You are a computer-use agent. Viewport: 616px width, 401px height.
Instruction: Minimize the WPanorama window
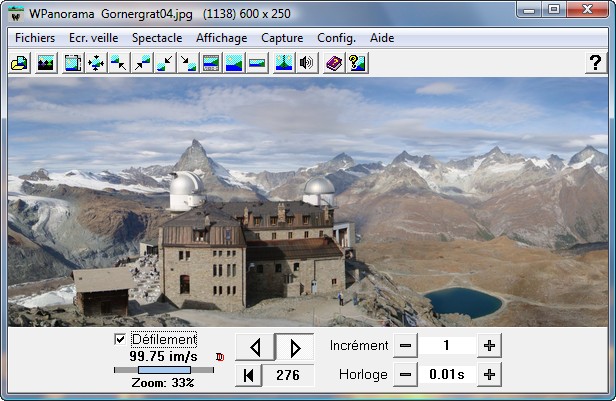click(528, 10)
